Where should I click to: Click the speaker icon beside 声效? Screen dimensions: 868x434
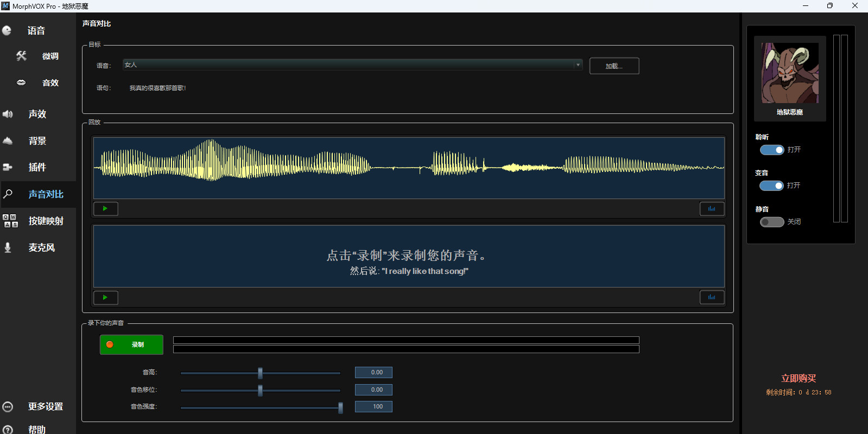8,114
